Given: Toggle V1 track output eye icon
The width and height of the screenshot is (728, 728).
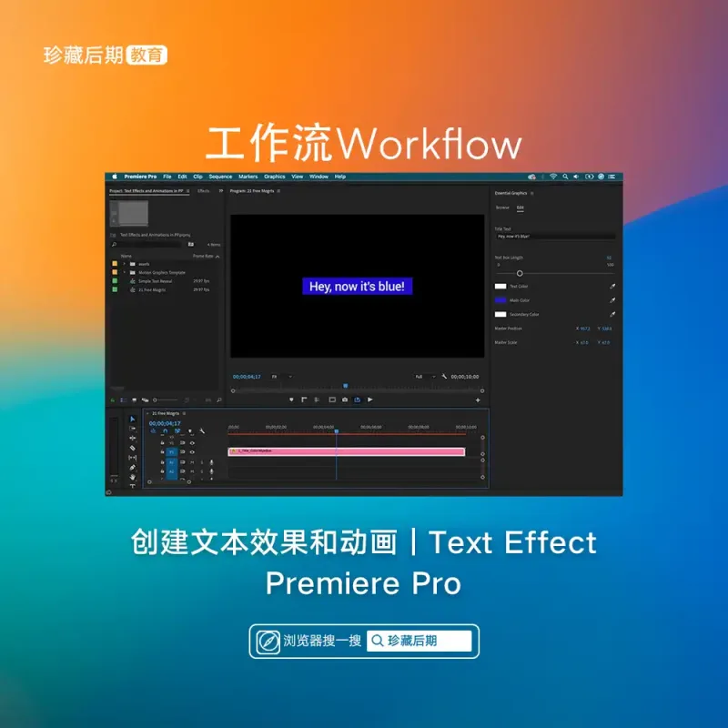Looking at the screenshot, I should click(192, 451).
